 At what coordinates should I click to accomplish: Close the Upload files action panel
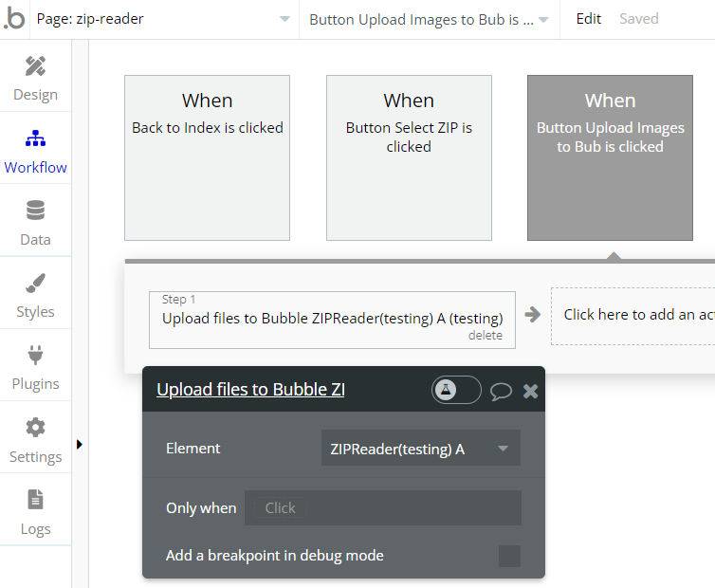(x=530, y=391)
